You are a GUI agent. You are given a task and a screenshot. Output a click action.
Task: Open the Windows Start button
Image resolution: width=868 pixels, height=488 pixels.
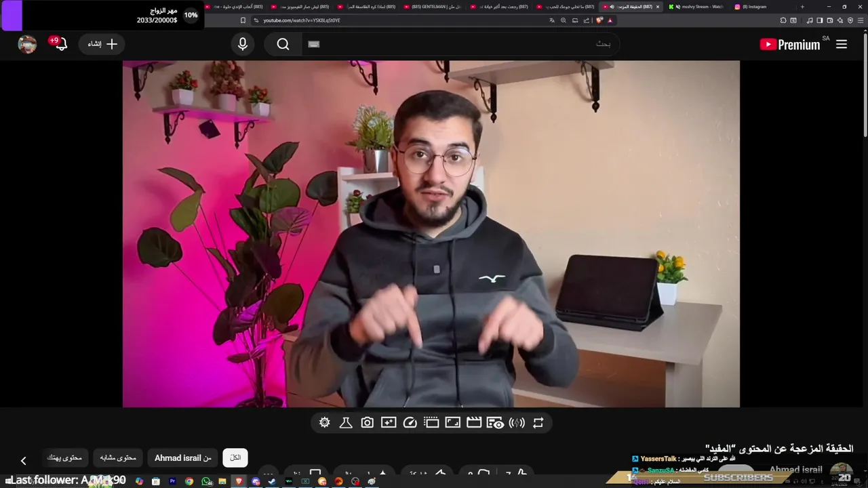coord(8,481)
